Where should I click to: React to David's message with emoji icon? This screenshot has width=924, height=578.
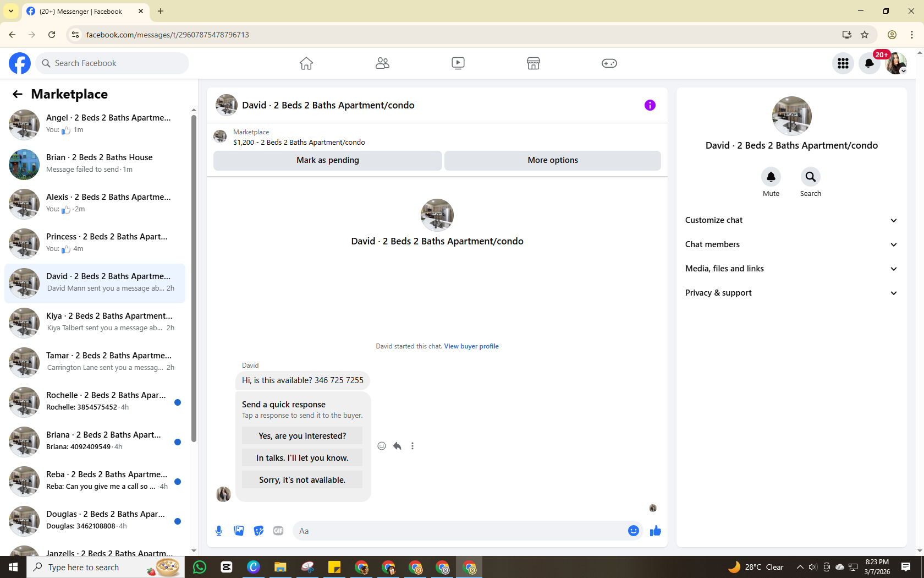click(x=382, y=446)
